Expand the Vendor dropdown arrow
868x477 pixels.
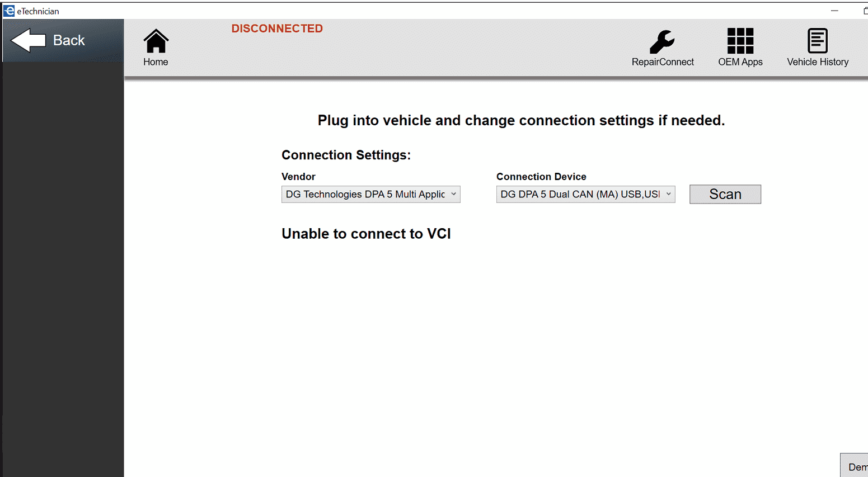point(453,194)
